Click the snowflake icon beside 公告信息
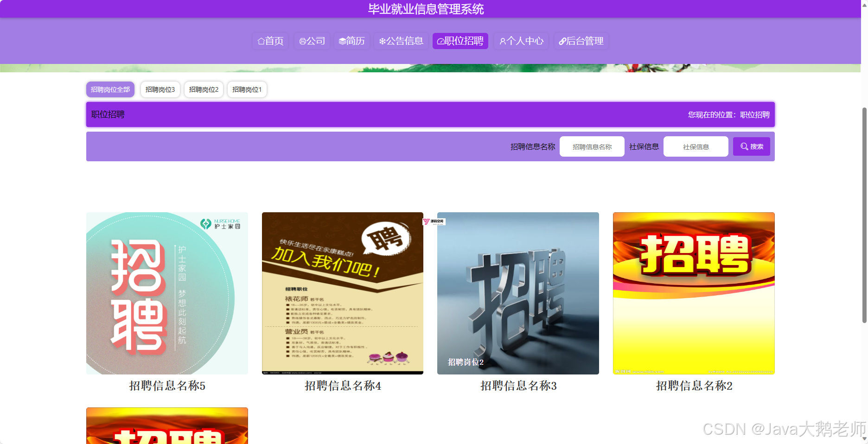 383,41
